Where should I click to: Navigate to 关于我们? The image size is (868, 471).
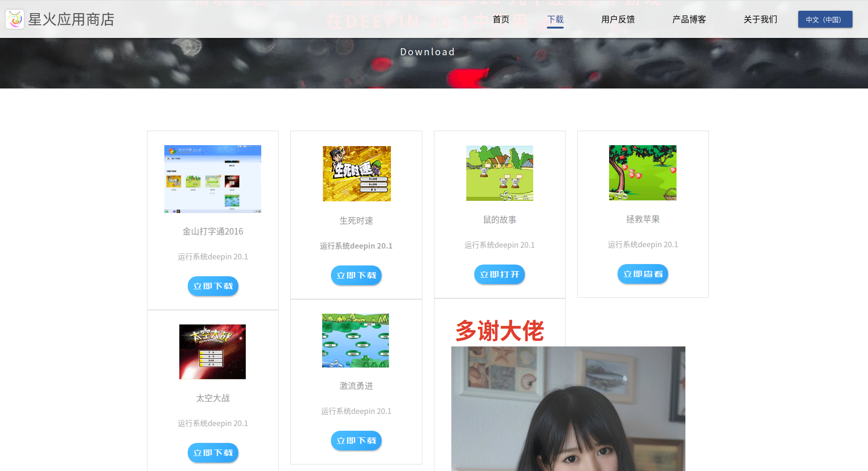[760, 19]
